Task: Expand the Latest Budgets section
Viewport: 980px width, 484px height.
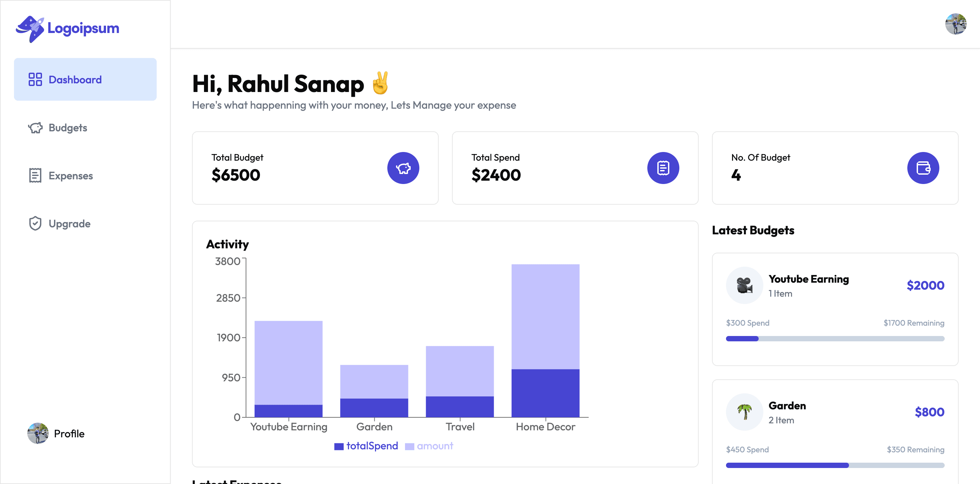Action: coord(753,230)
